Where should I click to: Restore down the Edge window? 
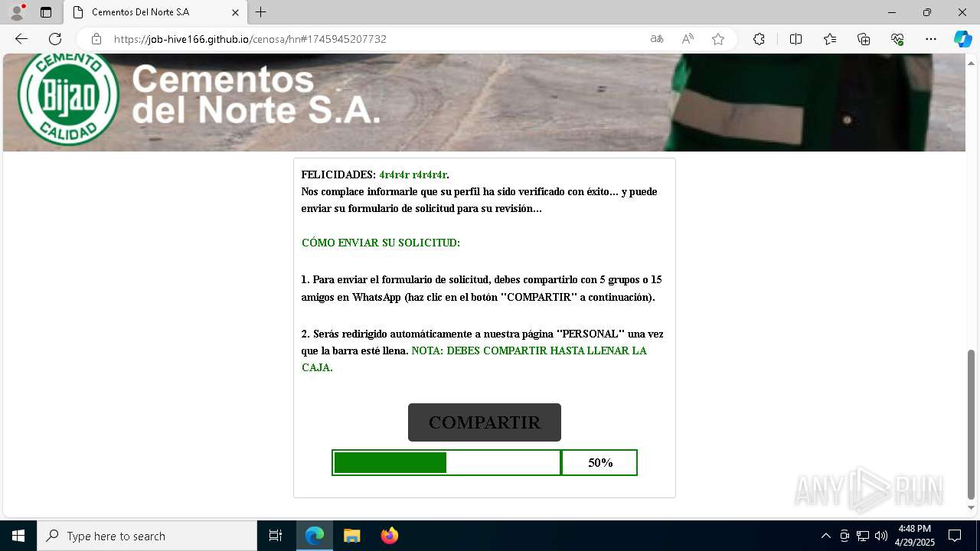(x=927, y=12)
